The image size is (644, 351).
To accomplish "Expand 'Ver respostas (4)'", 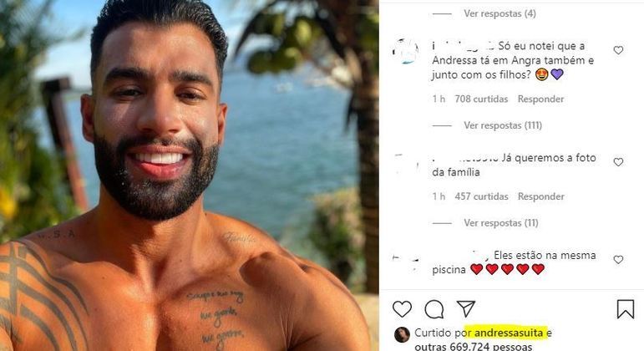I will 499,13.
